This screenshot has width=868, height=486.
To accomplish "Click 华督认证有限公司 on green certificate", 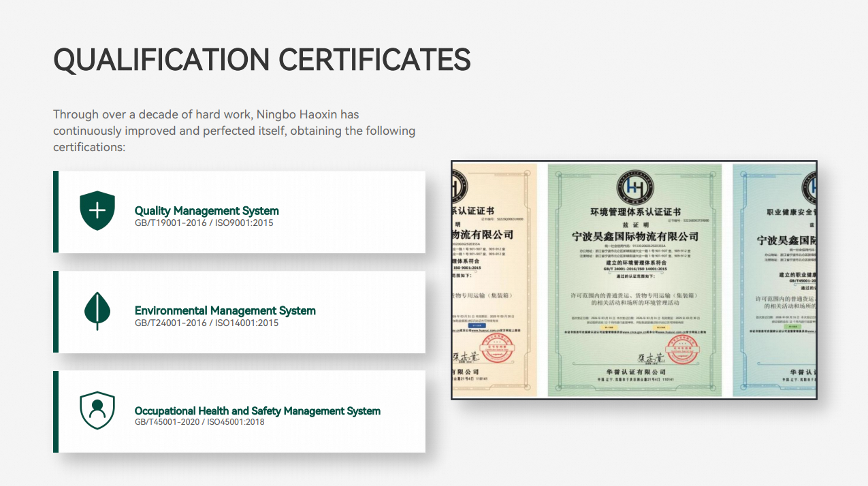I will pos(634,372).
